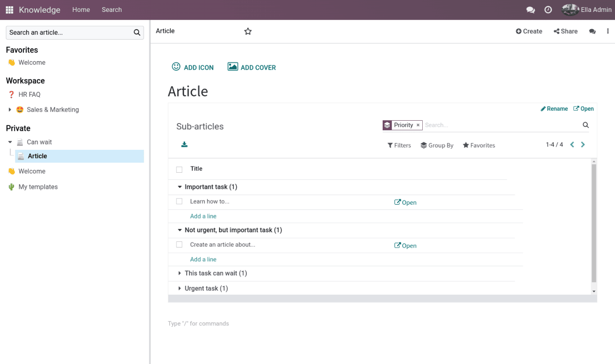Click the search magnifier in sub-articles view
Viewport: 615px width, 364px height.
(586, 125)
